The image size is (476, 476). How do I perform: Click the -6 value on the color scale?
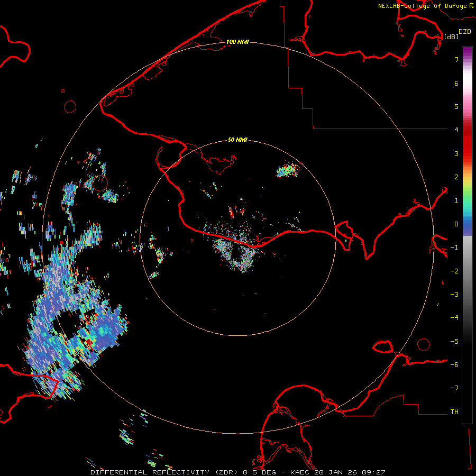pos(454,365)
